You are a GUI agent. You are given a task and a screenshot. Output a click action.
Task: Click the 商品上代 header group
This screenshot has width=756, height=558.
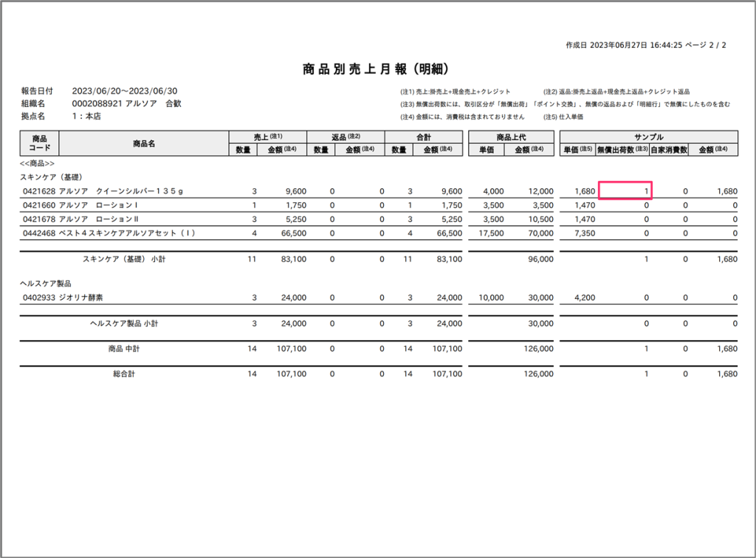pyautogui.click(x=511, y=137)
